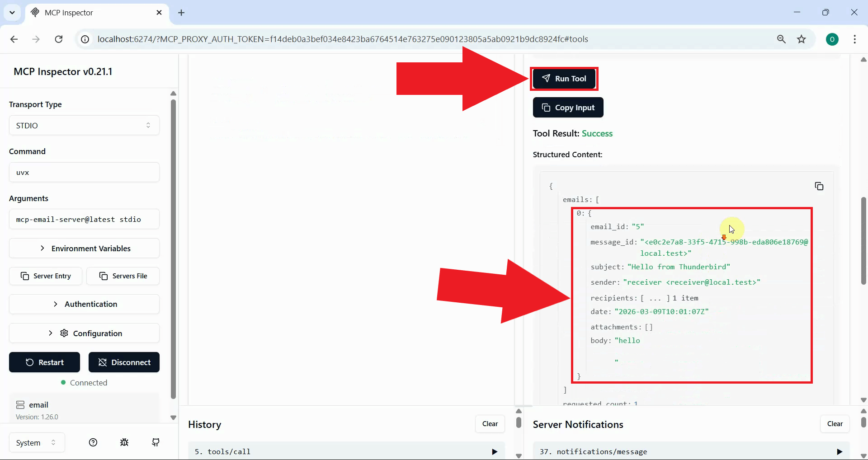Open the help documentation icon
868x460 pixels.
tap(93, 442)
